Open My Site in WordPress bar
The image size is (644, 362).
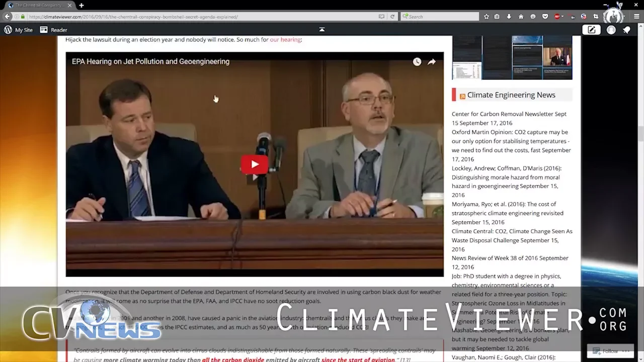click(x=19, y=30)
